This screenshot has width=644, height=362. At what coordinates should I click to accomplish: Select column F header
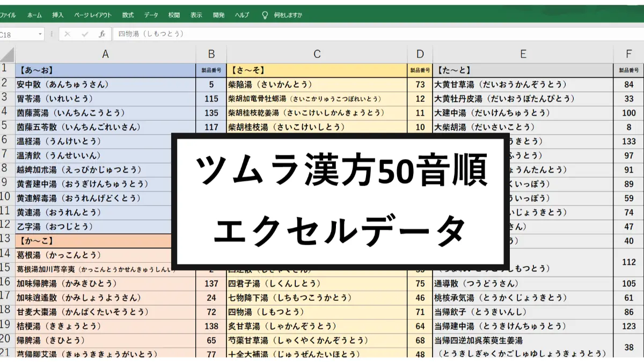point(629,54)
